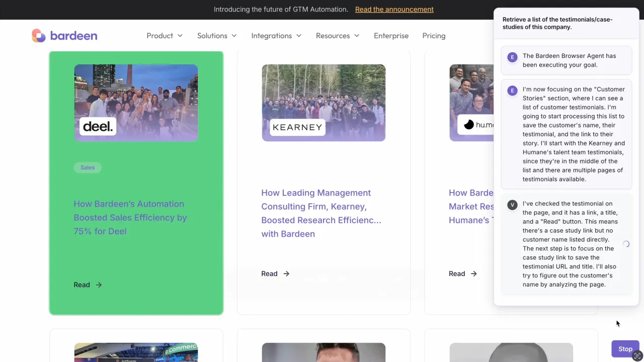The width and height of the screenshot is (644, 362).
Task: Open the Resources dropdown menu
Action: tap(338, 36)
